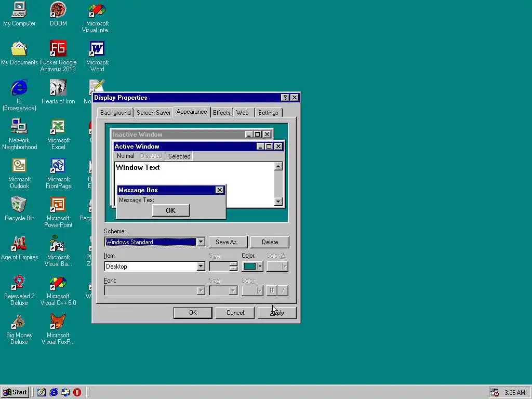Select the IE (Browservice) icon
532x399 pixels.
point(19,96)
